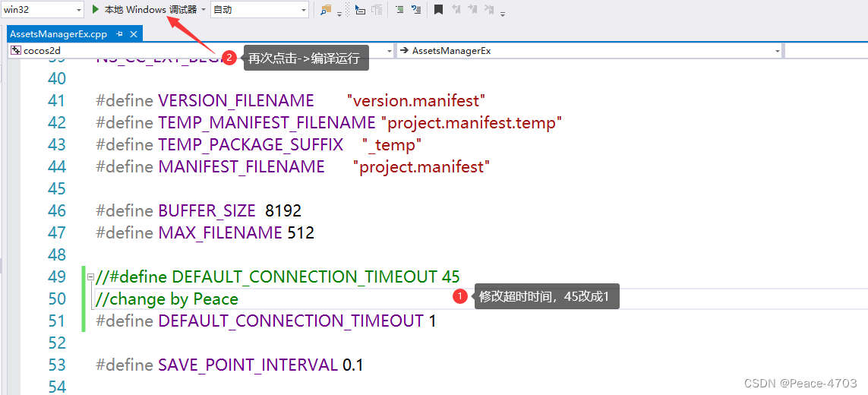Viewport: 868px width, 395px height.
Task: Click the //change by Peace comment
Action: (167, 299)
